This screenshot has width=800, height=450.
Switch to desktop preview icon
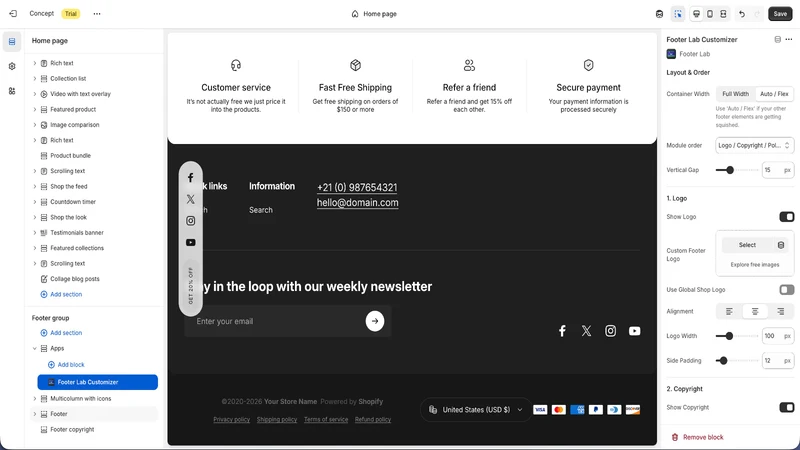pyautogui.click(x=696, y=14)
